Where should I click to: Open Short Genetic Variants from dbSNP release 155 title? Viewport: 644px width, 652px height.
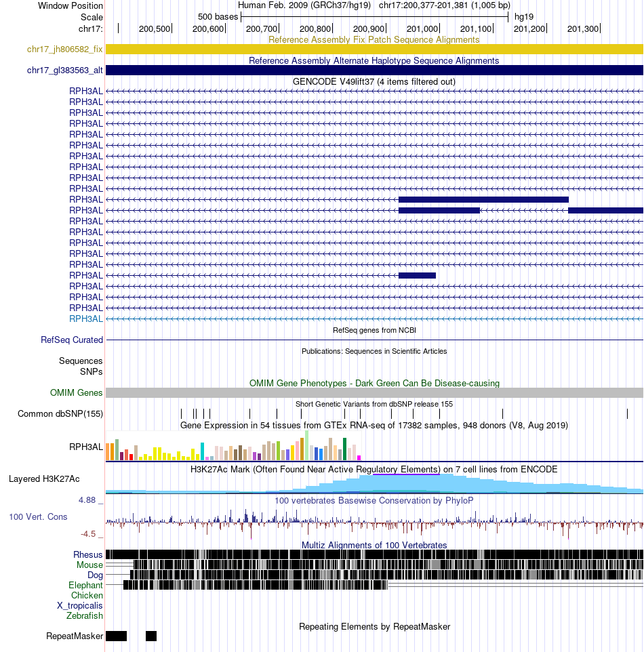[x=374, y=404]
